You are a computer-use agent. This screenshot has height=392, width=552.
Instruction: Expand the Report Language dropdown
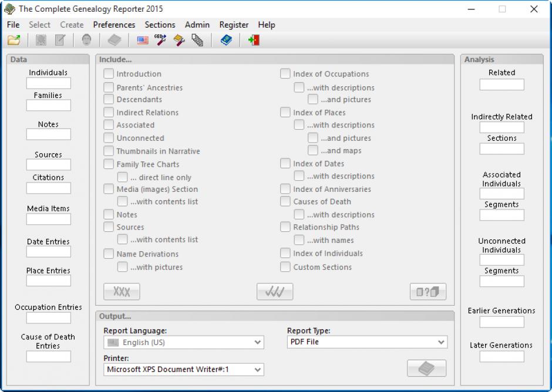[x=184, y=342]
